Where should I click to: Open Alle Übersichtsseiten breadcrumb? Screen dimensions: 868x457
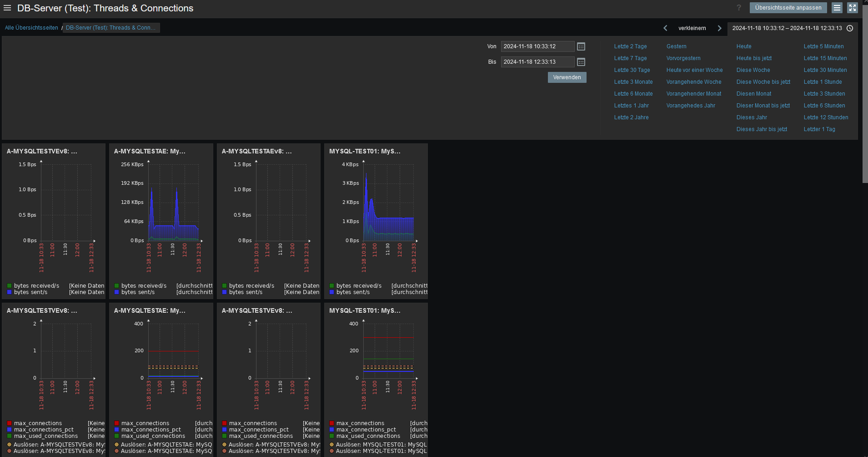tap(31, 28)
